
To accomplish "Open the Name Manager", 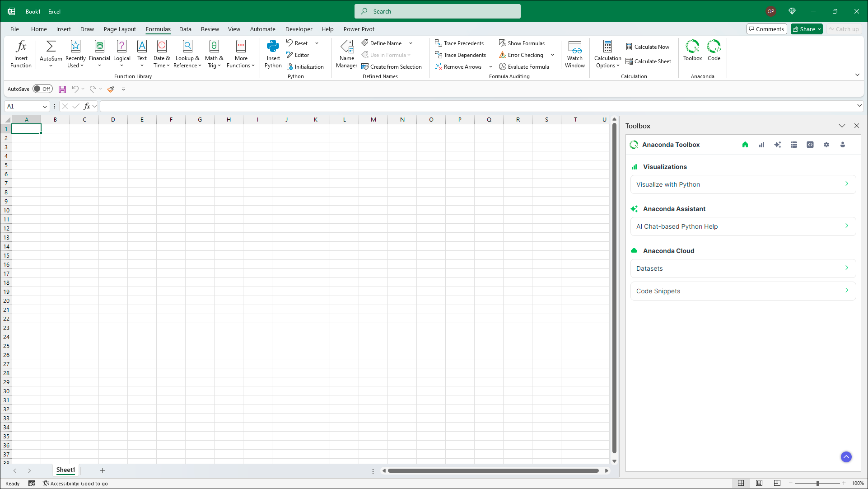I will click(x=346, y=54).
